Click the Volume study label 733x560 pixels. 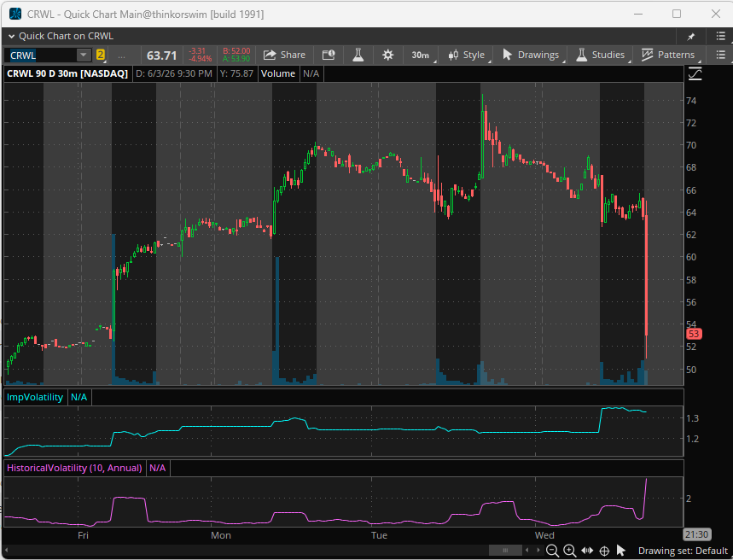[277, 74]
